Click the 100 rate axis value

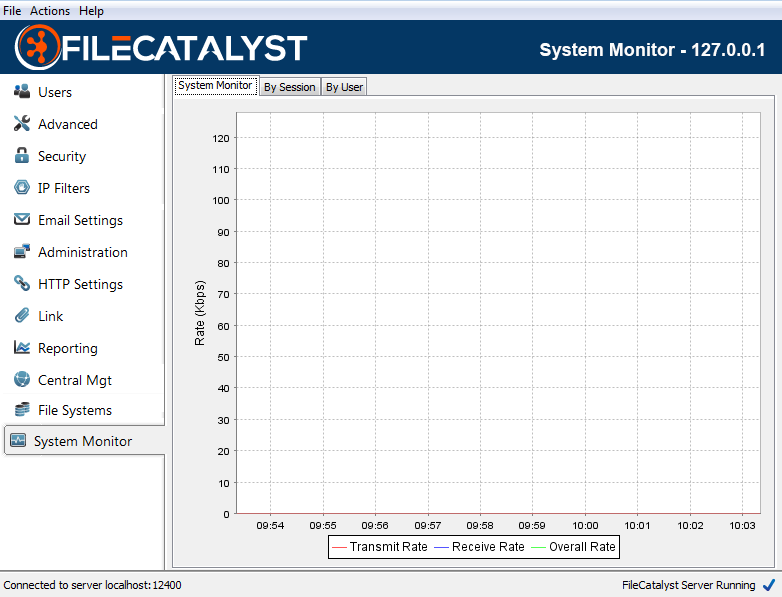221,200
